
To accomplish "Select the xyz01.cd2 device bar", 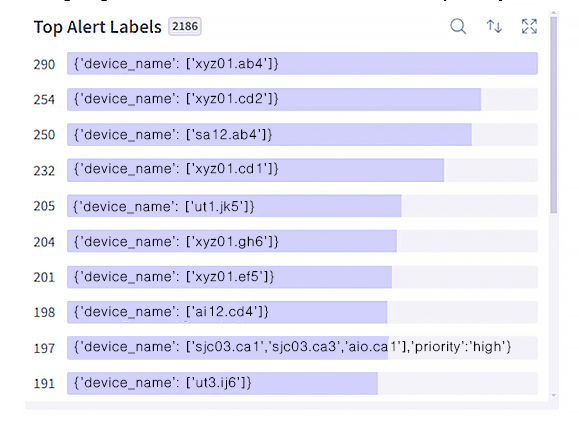I will [302, 99].
